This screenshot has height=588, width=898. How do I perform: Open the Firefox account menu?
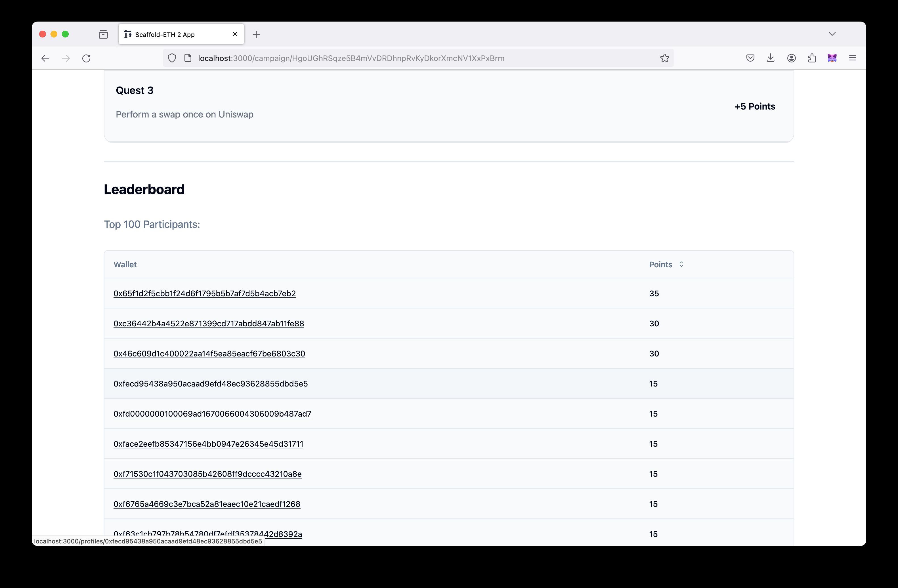pyautogui.click(x=791, y=58)
